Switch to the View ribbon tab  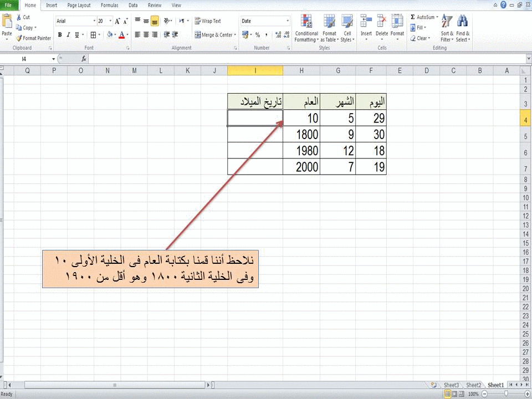(x=176, y=5)
